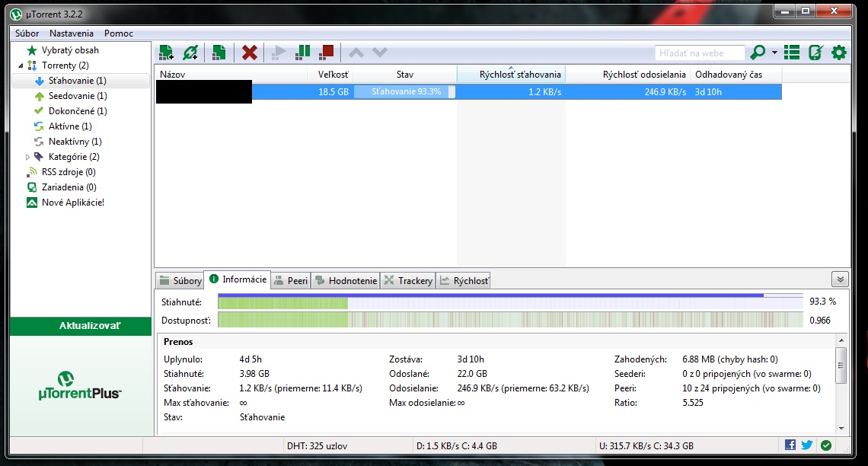Pause the torrent using the toolbar

point(302,53)
